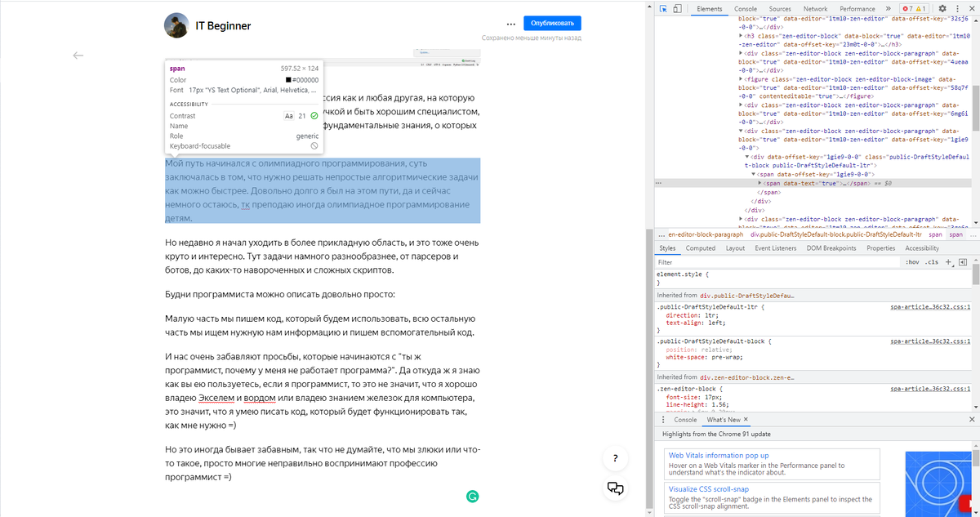Expand the span data-text="true" node
This screenshot has width=980, height=517.
759,184
